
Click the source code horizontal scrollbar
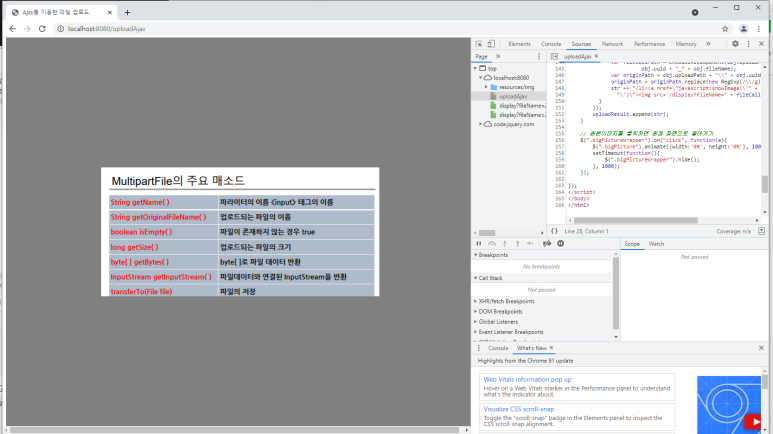(635, 220)
